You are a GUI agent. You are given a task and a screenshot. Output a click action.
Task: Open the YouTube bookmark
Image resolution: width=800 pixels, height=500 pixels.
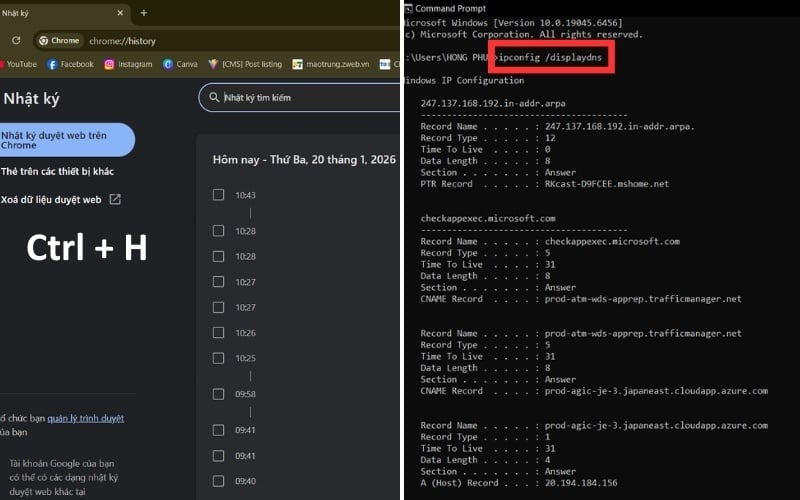(x=18, y=64)
